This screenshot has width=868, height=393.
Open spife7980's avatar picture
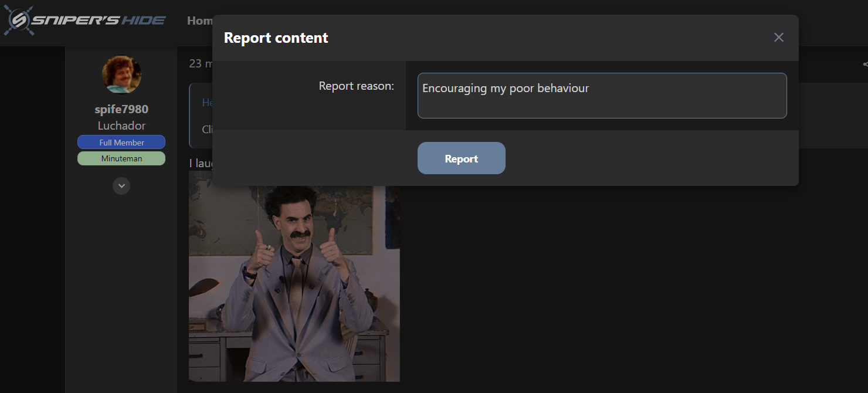click(121, 74)
